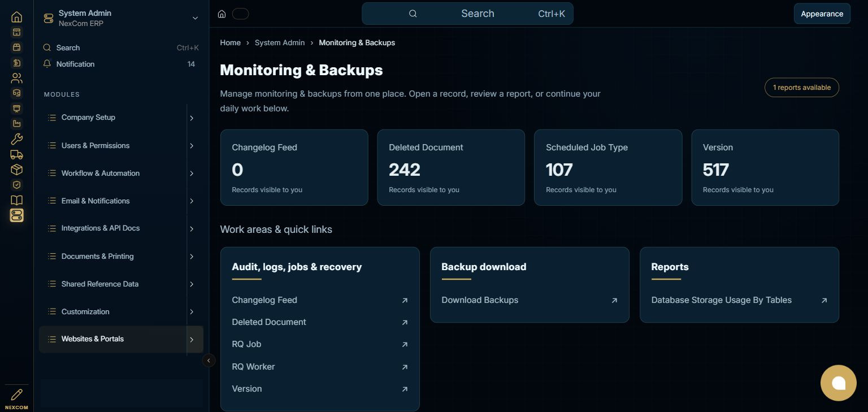Viewport: 868px width, 412px height.
Task: Select the Company Setup module label
Action: click(x=88, y=118)
